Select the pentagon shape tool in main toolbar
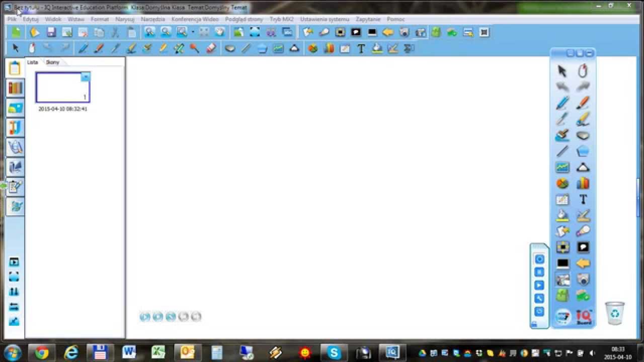 point(262,48)
